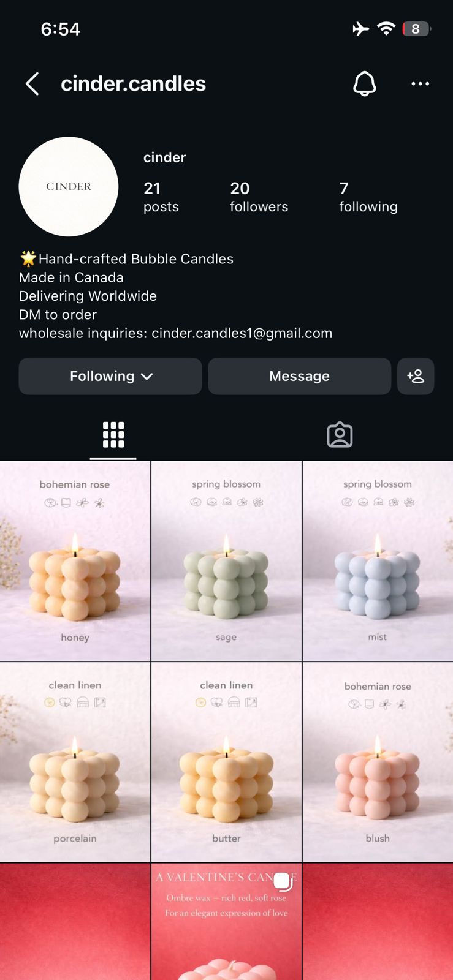Screen dimensions: 453x980
Task: Select the posts grid view icon
Action: (113, 435)
